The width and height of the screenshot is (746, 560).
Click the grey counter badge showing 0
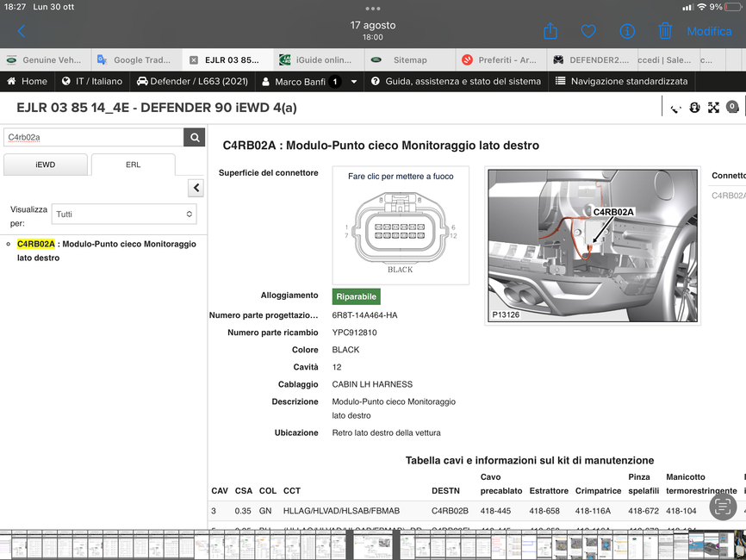732,107
